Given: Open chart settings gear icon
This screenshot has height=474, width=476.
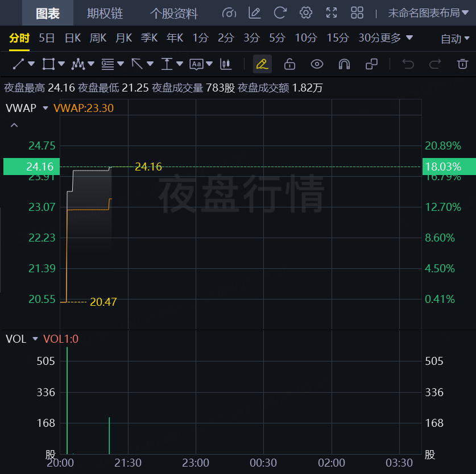Looking at the screenshot, I should (306, 13).
